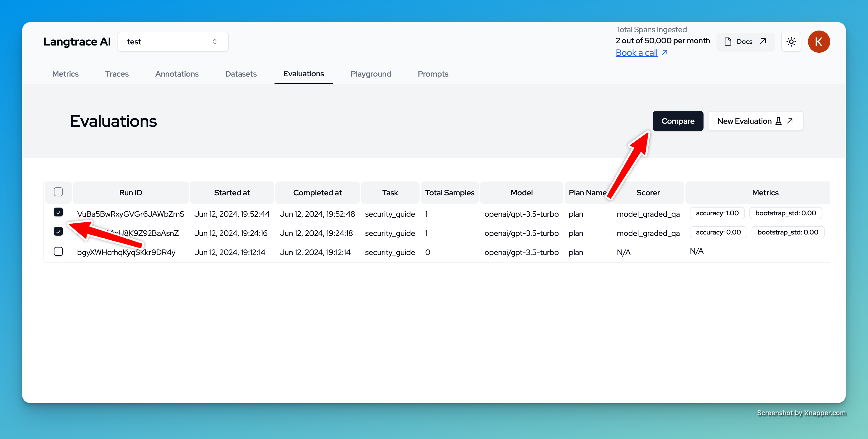Open the Playground tab
This screenshot has height=439, width=868.
pos(370,74)
